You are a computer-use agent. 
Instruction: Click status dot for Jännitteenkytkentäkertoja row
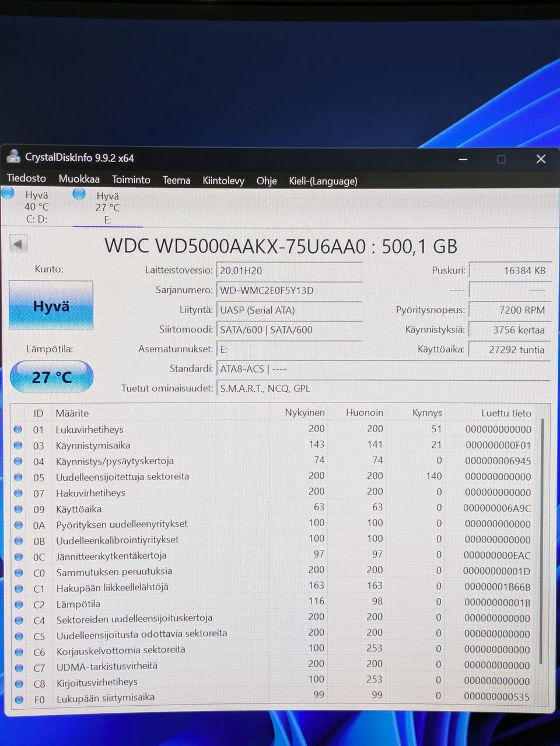tap(18, 556)
